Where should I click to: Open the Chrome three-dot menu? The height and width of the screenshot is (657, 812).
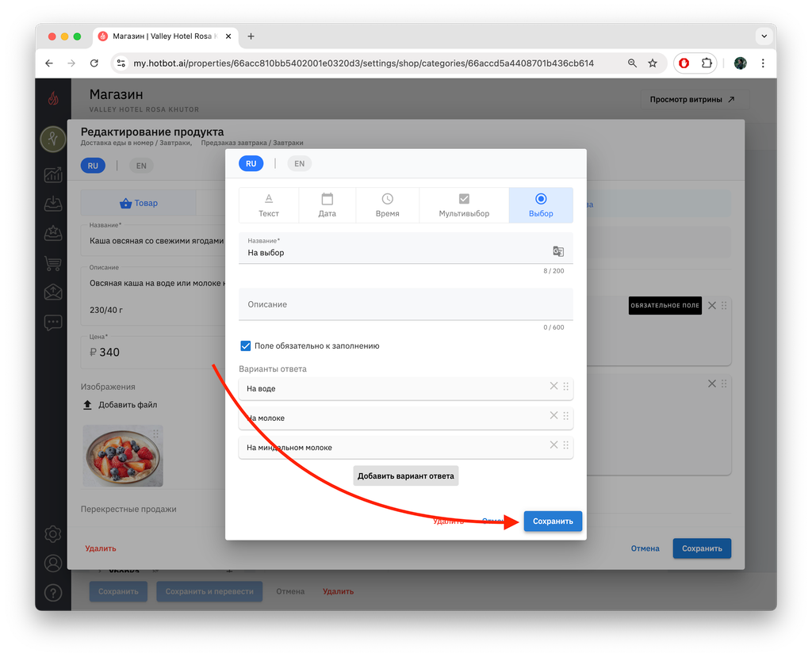pos(763,63)
